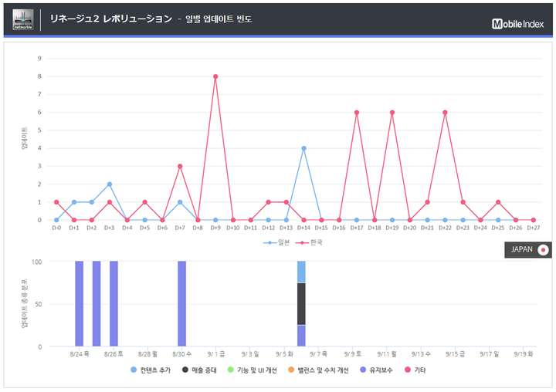This screenshot has height=392, width=556.
Task: Click the purple bar between 8/24 and 8/26
Action: click(x=97, y=304)
